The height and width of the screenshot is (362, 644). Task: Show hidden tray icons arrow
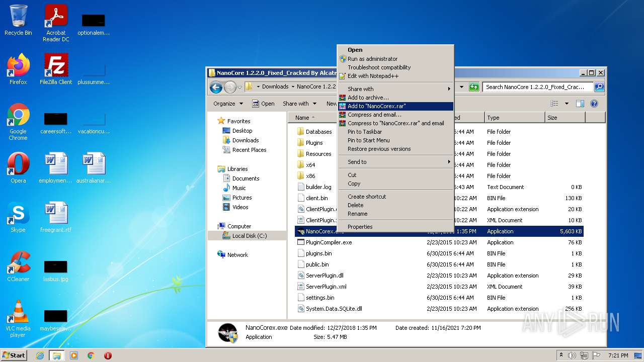pyautogui.click(x=561, y=355)
